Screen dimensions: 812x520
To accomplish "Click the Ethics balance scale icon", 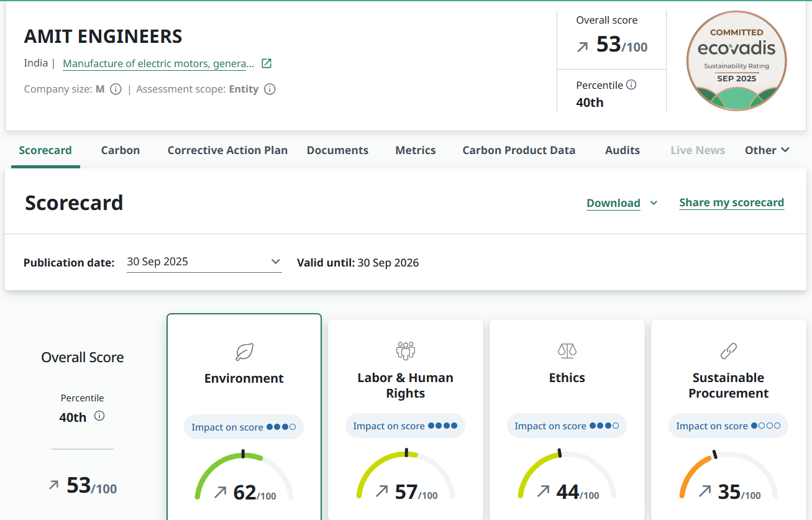I will (x=567, y=351).
